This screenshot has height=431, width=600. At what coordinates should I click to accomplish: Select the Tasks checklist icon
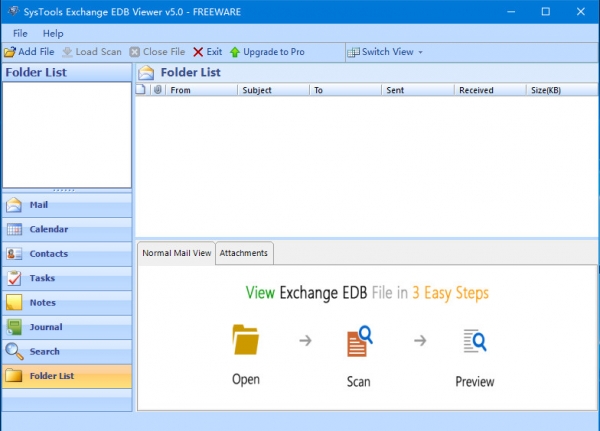click(x=14, y=278)
